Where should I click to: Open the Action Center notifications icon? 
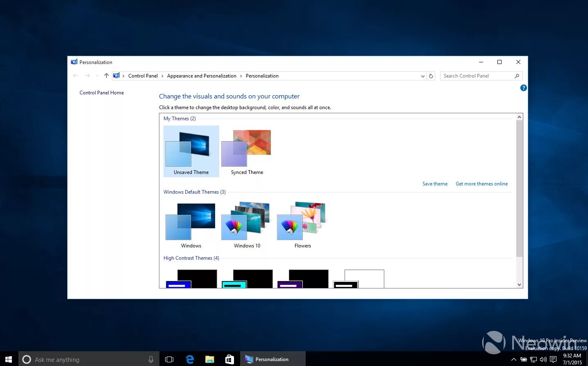[553, 359]
